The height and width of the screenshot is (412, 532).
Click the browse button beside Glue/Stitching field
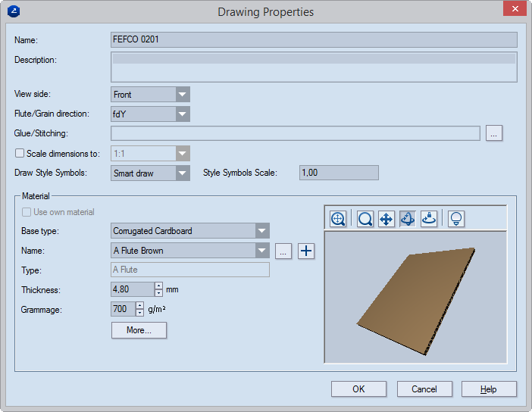494,134
